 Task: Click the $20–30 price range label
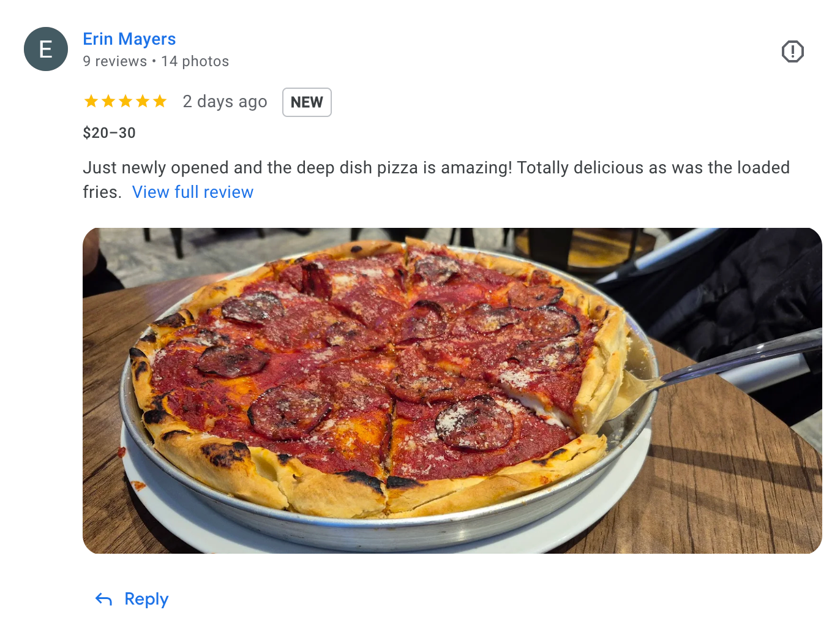[109, 133]
